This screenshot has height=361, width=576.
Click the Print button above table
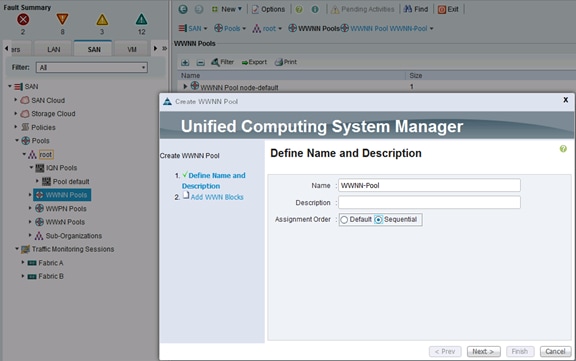point(286,62)
